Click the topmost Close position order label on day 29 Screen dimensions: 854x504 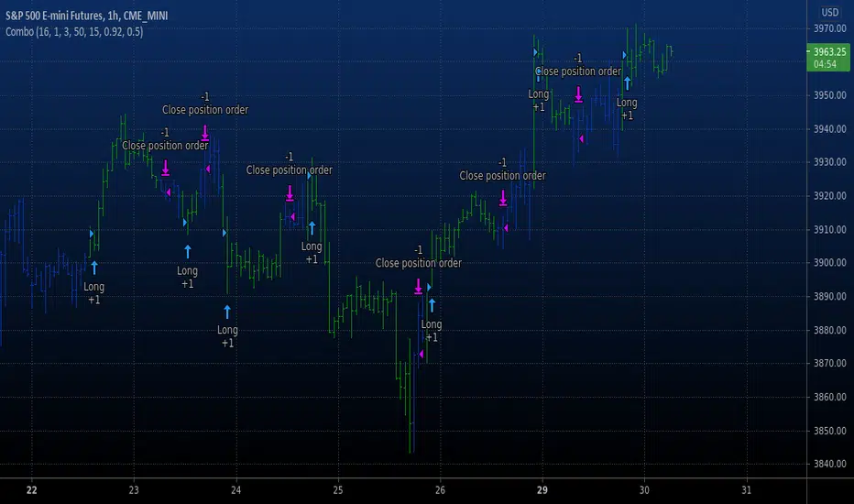pyautogui.click(x=578, y=71)
